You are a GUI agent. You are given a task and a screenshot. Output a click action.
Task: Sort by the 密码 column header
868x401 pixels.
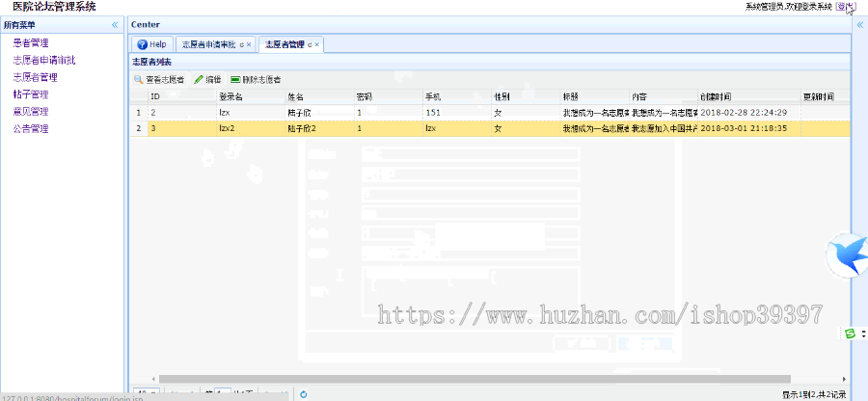388,96
